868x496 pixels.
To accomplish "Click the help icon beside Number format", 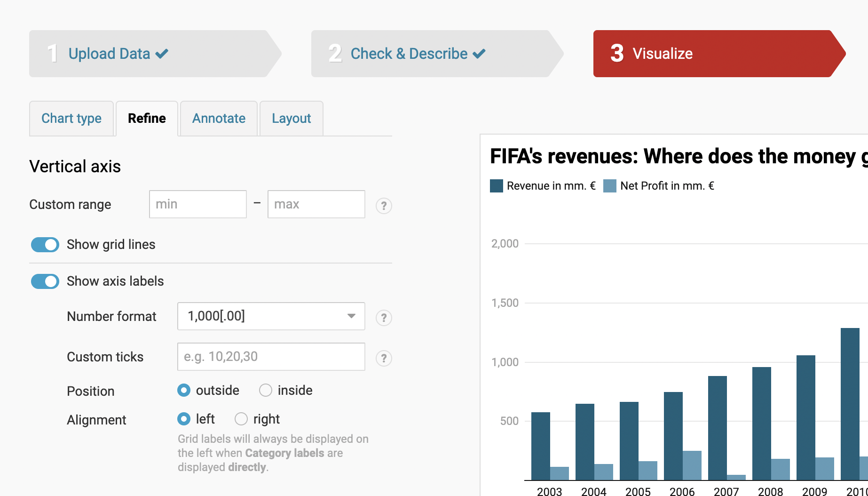I will (x=384, y=318).
